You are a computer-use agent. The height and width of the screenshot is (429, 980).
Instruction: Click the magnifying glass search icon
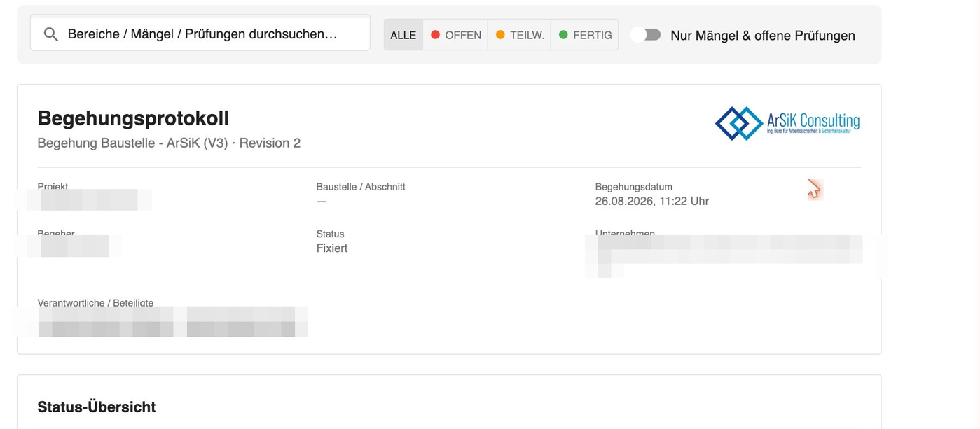(51, 34)
